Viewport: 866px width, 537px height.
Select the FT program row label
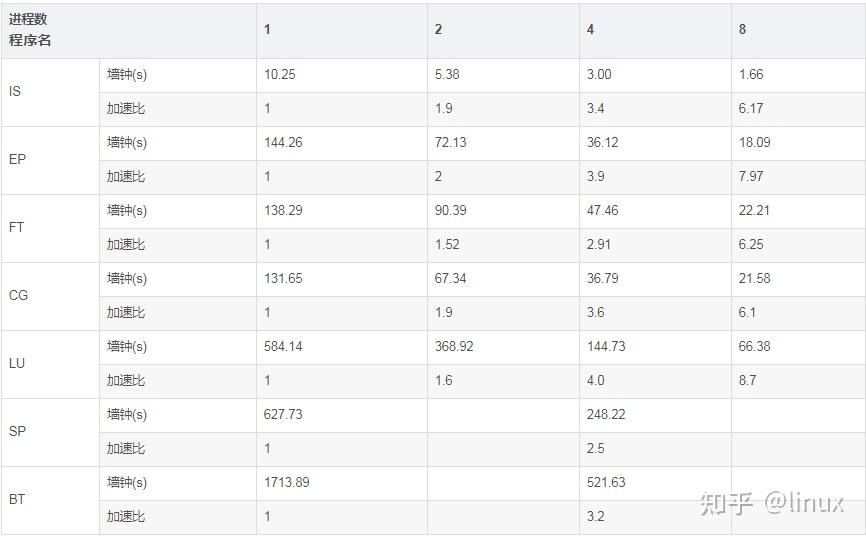coord(16,228)
